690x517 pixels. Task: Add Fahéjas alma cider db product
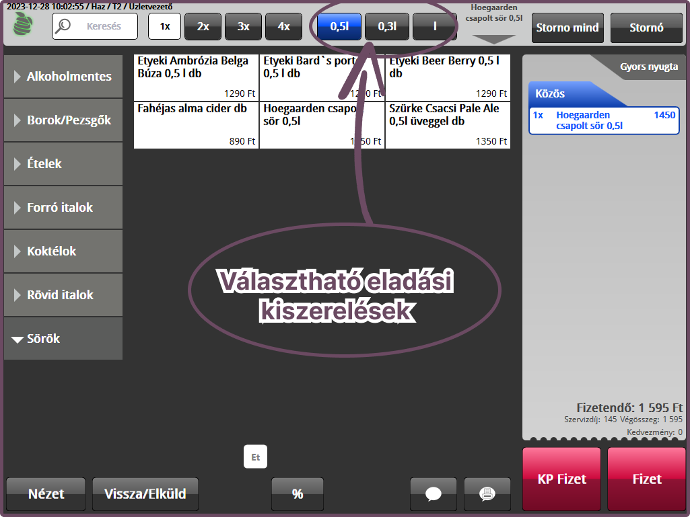[x=195, y=125]
